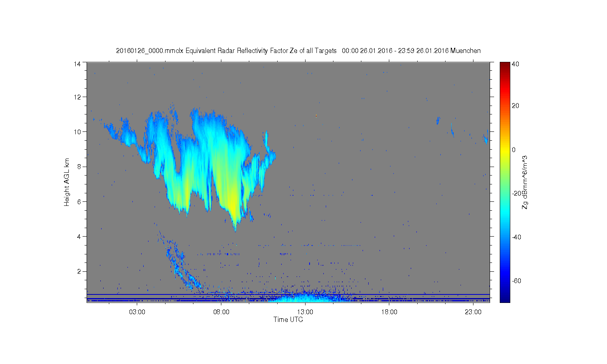
Task: Click the 'Time UTC' axis label
Action: 288,320
